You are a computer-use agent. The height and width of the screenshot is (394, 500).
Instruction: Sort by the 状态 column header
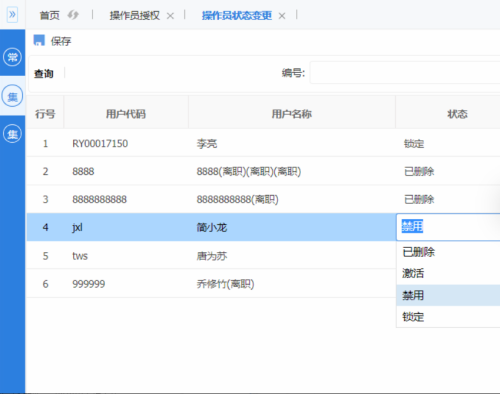(448, 114)
